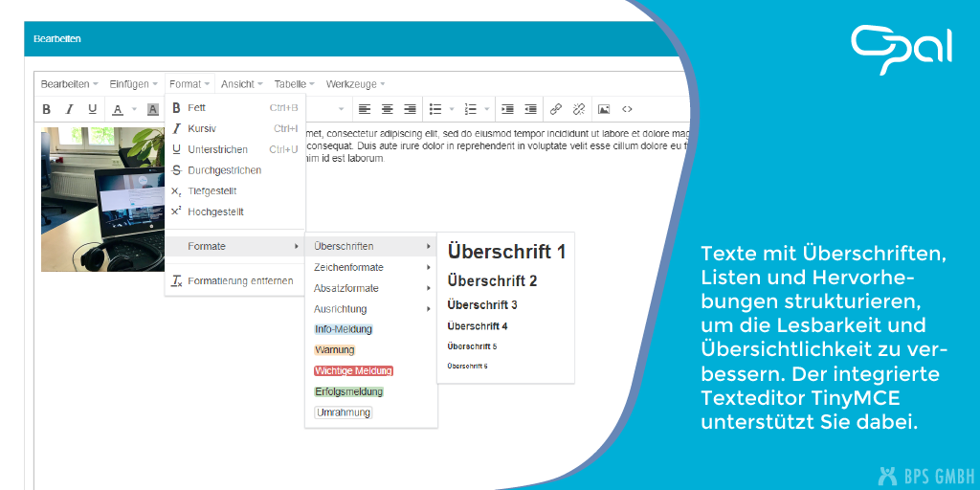This screenshot has height=490, width=980.
Task: Open the text color dropdown arrow
Action: click(x=134, y=109)
